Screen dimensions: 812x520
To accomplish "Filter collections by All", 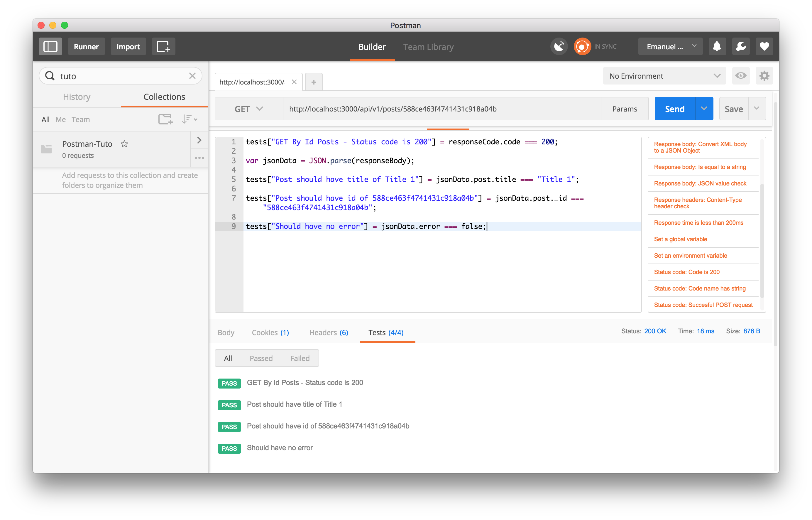I will tap(45, 119).
